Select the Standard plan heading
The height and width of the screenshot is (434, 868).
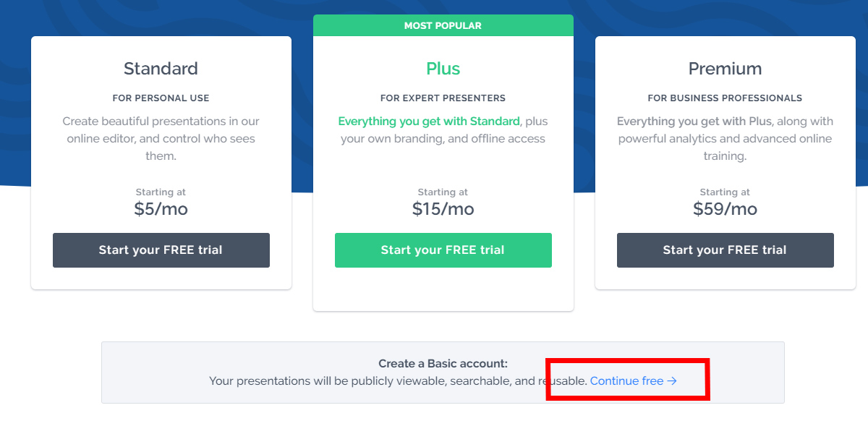coord(161,69)
